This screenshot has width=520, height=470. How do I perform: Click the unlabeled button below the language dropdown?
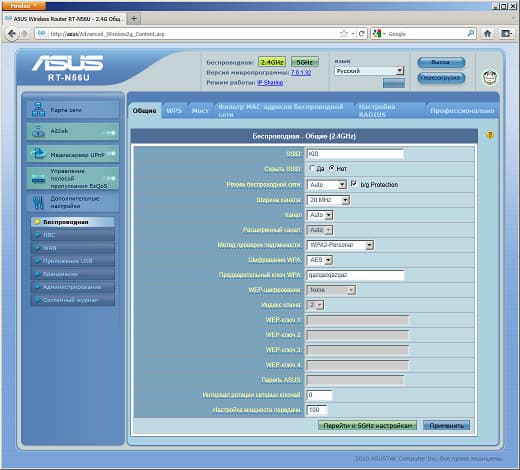394,83
